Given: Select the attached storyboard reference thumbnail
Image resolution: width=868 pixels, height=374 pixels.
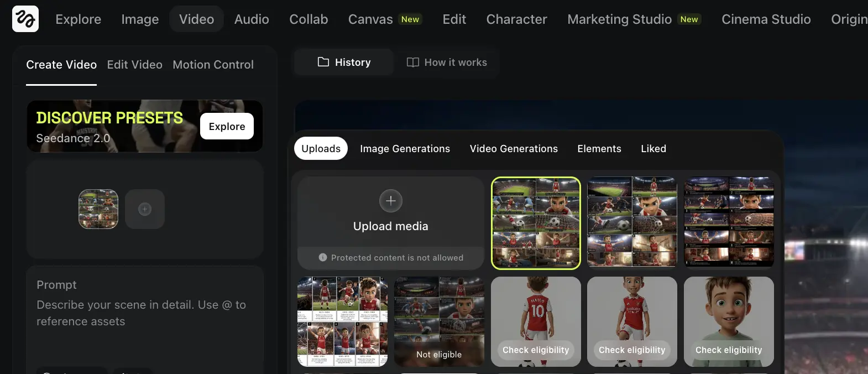Looking at the screenshot, I should coord(98,209).
